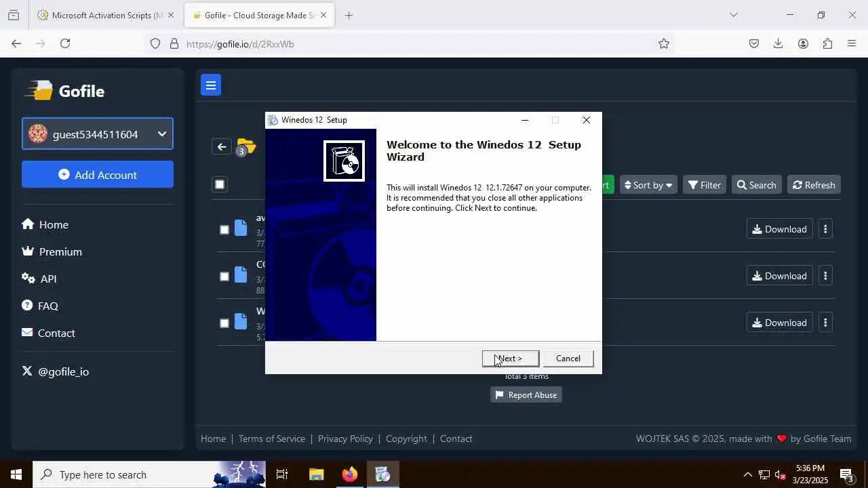This screenshot has height=488, width=868.
Task: Click the taskbar search box
Action: (x=149, y=474)
